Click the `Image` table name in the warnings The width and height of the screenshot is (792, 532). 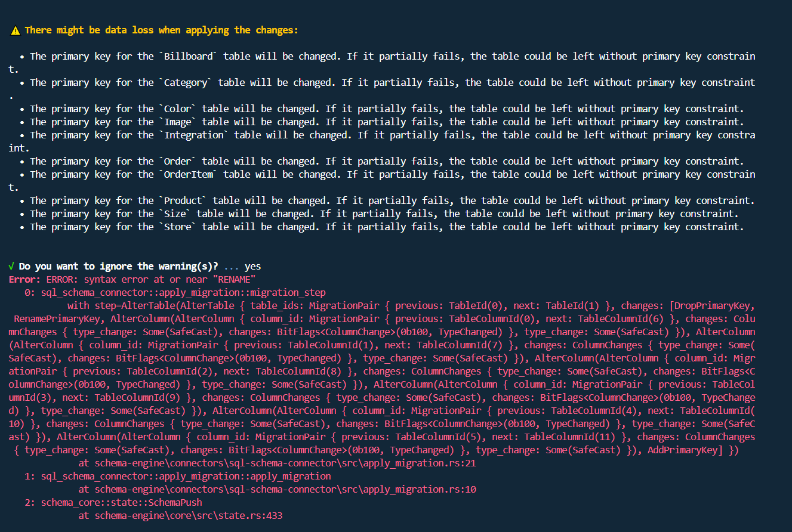(x=177, y=122)
